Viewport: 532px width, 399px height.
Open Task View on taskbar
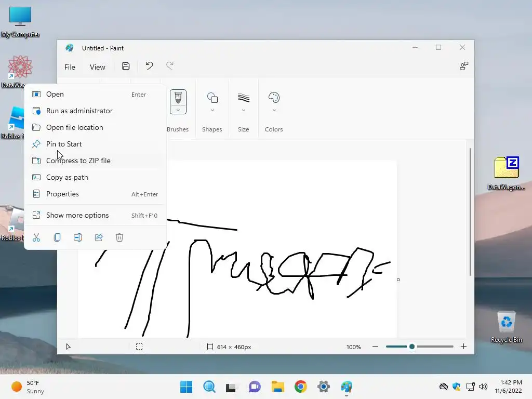232,387
